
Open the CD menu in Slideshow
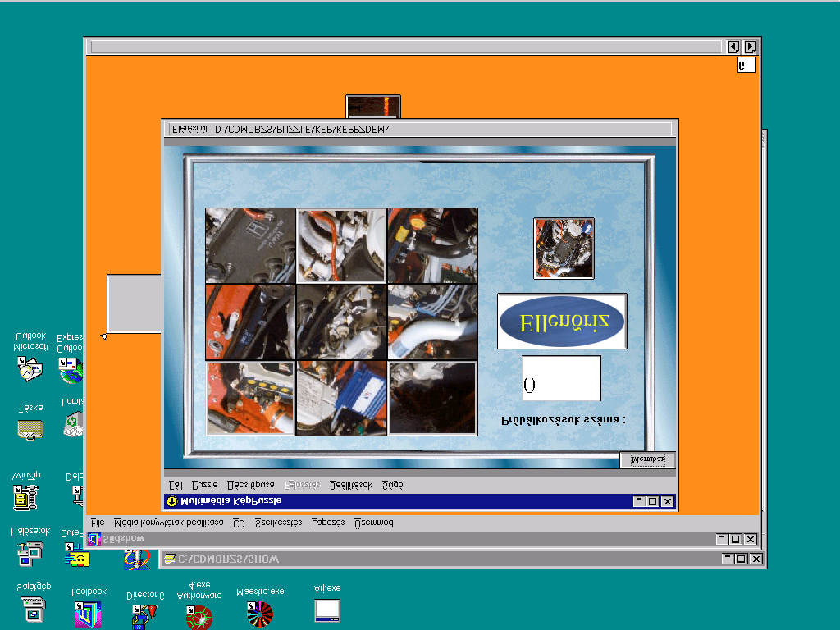point(239,523)
